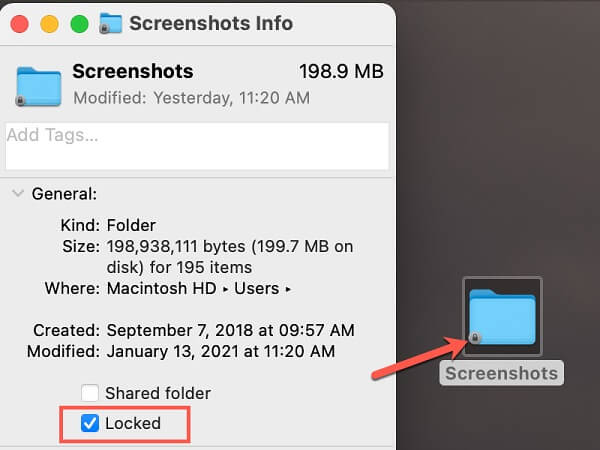The height and width of the screenshot is (450, 600).
Task: Select the large folder icon beside the Screenshots name
Action: (x=39, y=84)
